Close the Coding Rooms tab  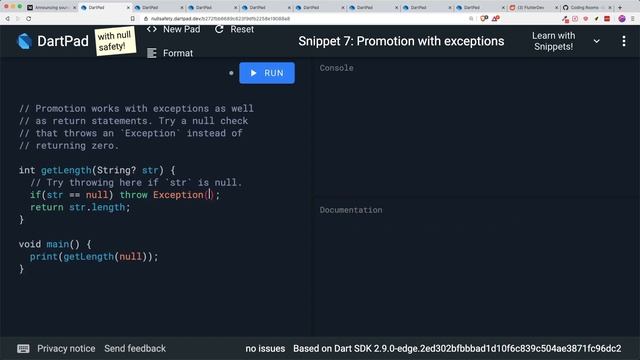(610, 7)
